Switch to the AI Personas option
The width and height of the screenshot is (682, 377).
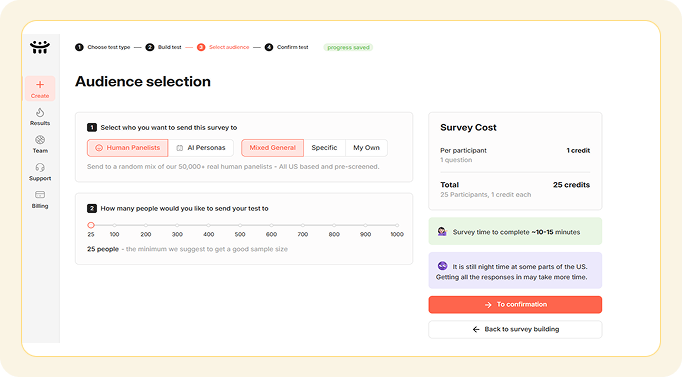[201, 148]
